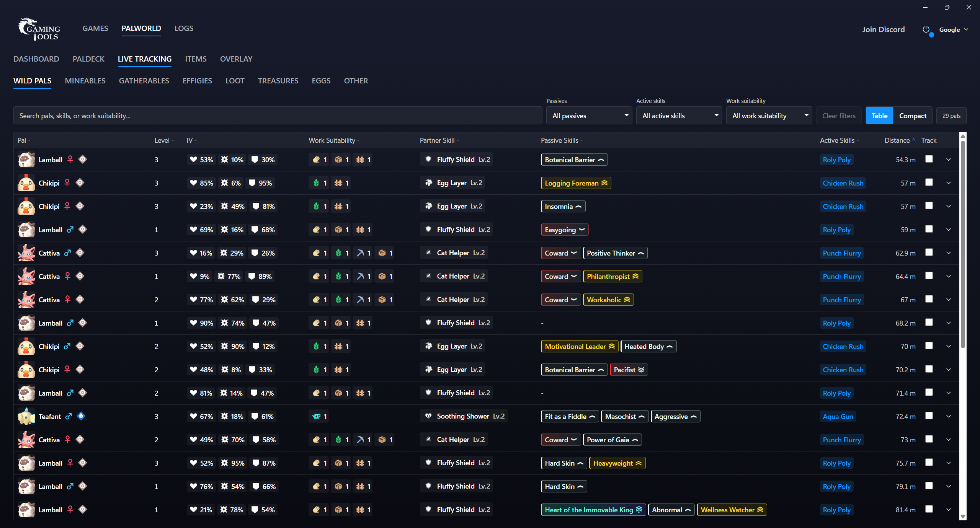Click the mining pickaxe icon in the Power of Gaia Cattiva row

360,440
